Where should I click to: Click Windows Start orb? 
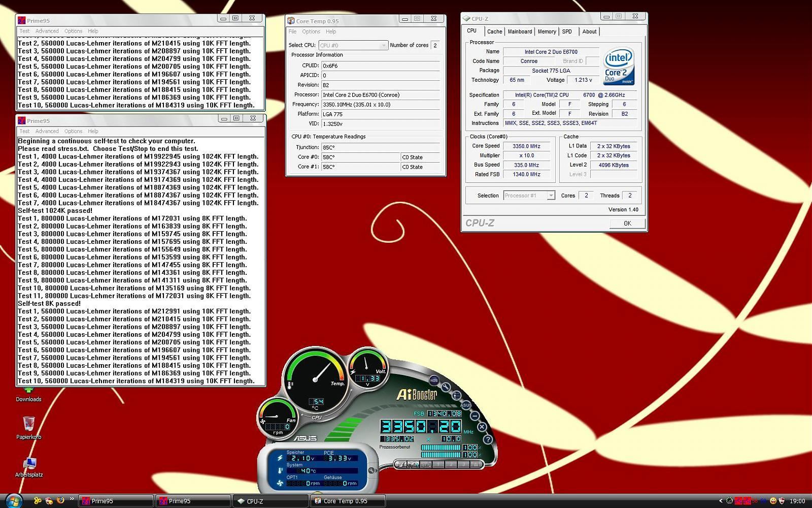click(x=14, y=501)
